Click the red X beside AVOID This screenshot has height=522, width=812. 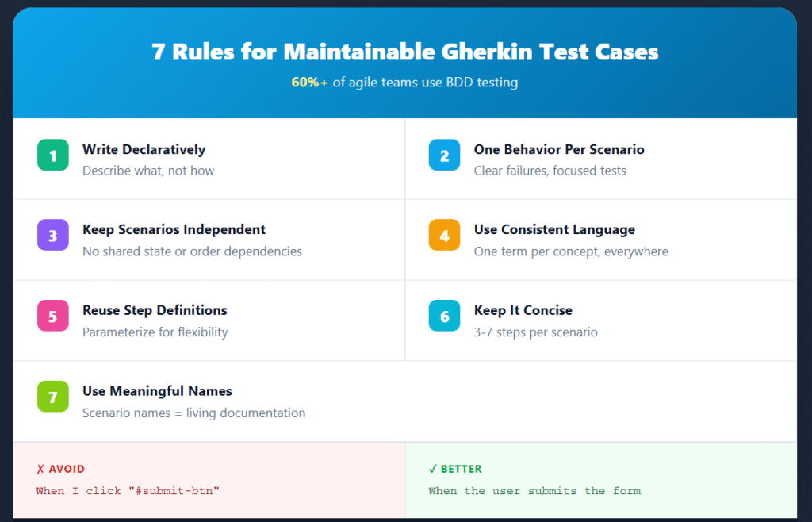tap(40, 469)
